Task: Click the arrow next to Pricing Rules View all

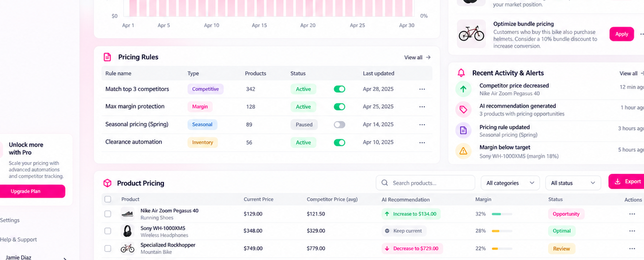Action: click(x=428, y=57)
